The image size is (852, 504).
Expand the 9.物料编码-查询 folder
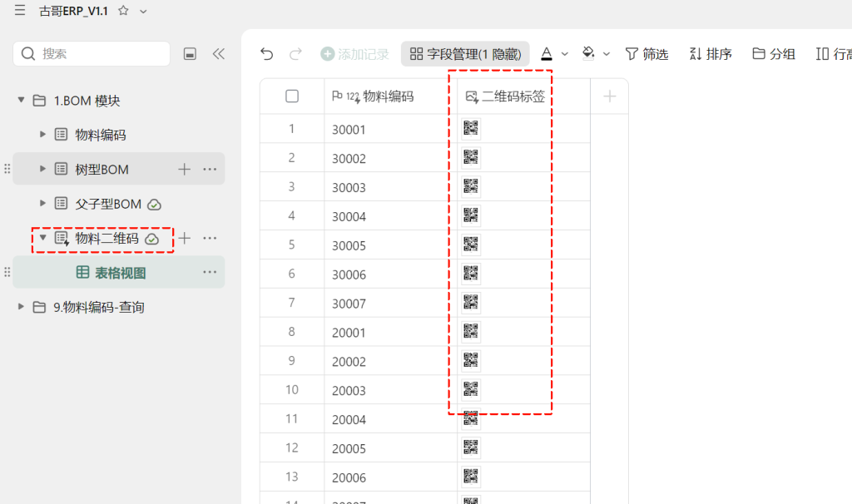pos(21,306)
